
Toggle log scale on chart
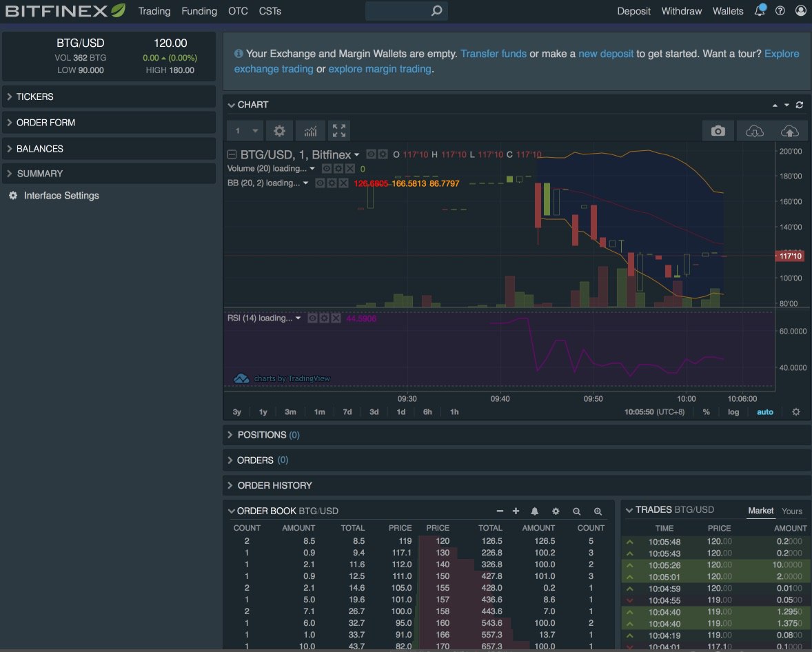tap(733, 412)
